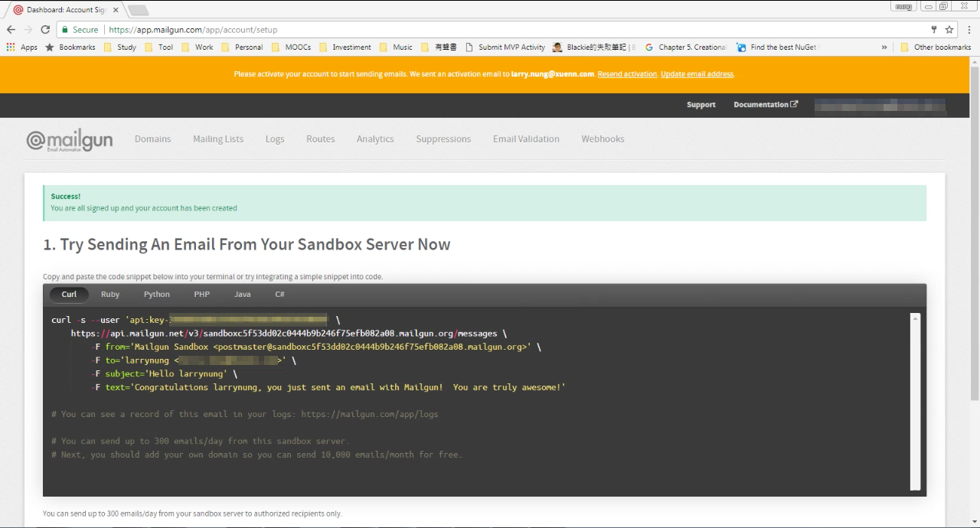
Task: Open the Work bookmarks folder
Action: (x=198, y=47)
